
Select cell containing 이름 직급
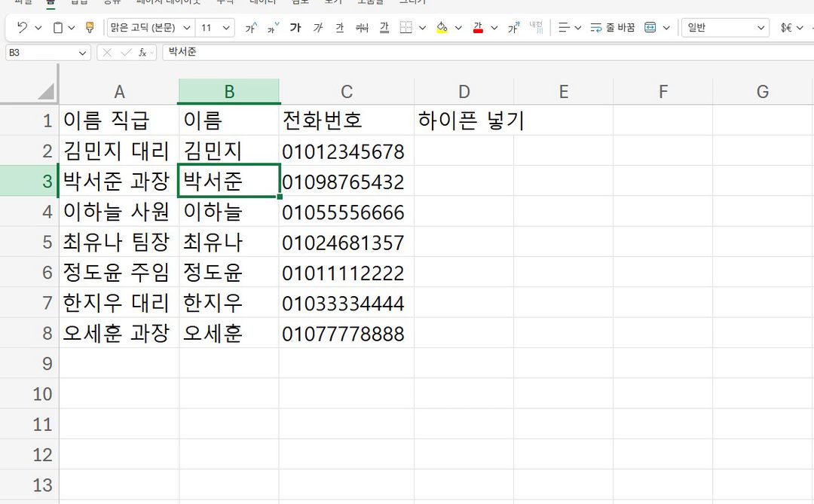click(119, 121)
